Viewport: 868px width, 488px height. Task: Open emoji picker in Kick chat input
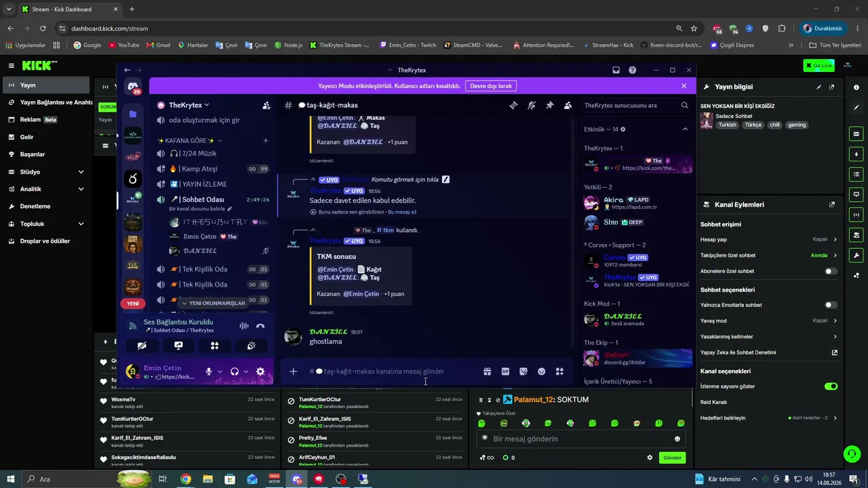[x=677, y=439]
